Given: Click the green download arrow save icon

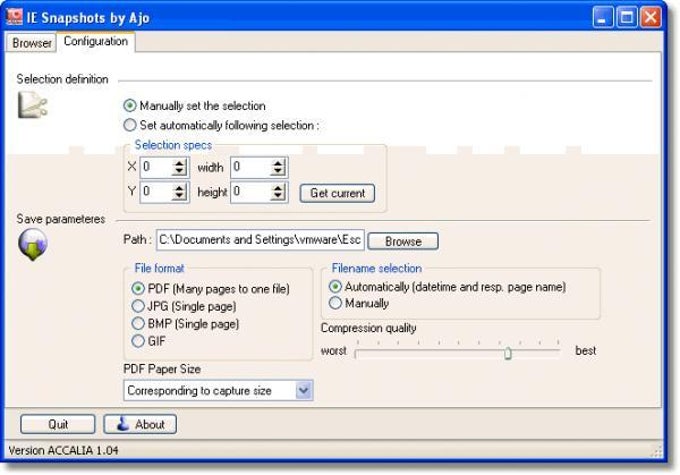Looking at the screenshot, I should pos(33,244).
